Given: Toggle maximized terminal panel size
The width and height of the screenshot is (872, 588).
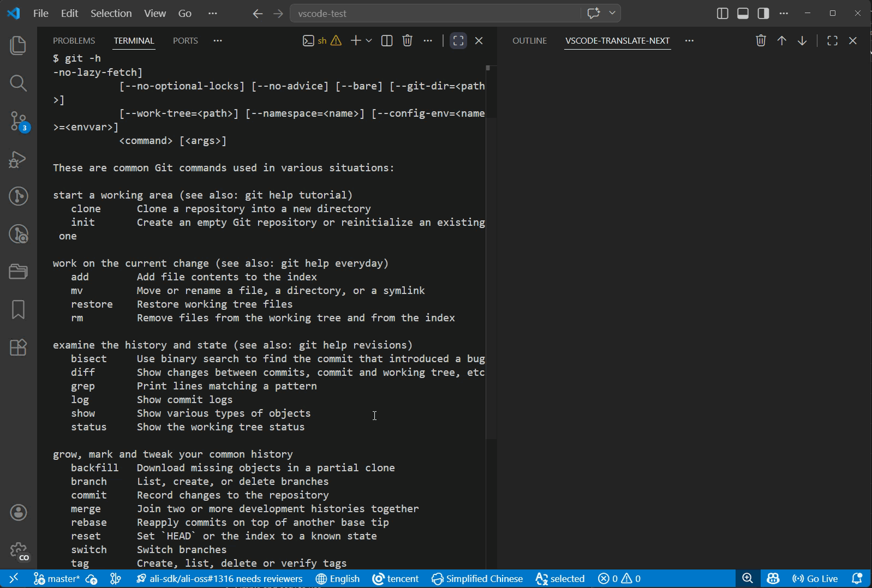Looking at the screenshot, I should (458, 40).
